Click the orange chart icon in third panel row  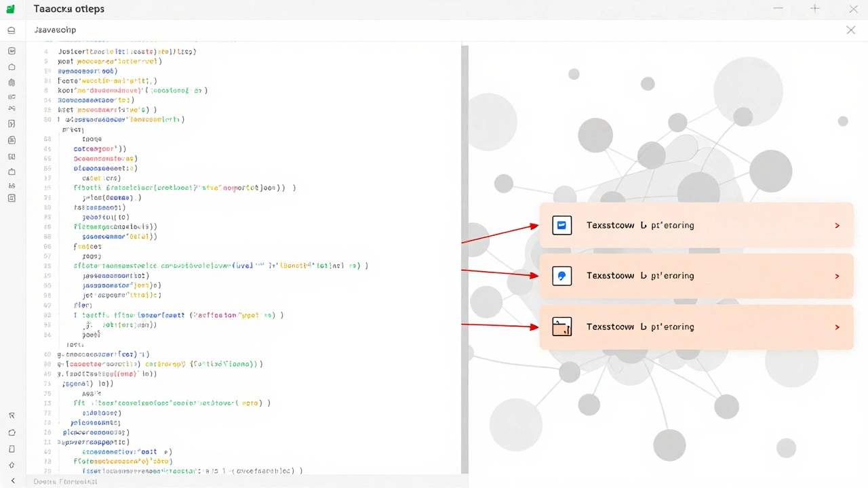click(x=562, y=327)
